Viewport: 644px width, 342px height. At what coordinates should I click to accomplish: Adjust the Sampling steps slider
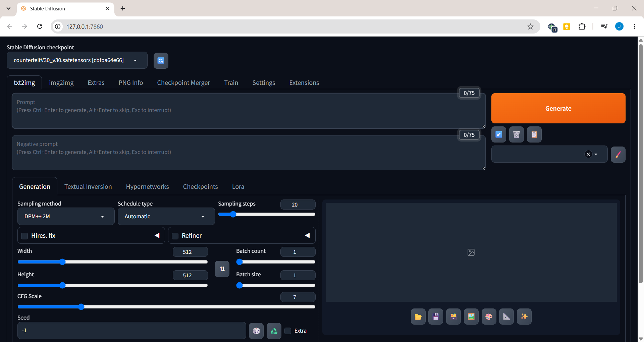(x=267, y=214)
